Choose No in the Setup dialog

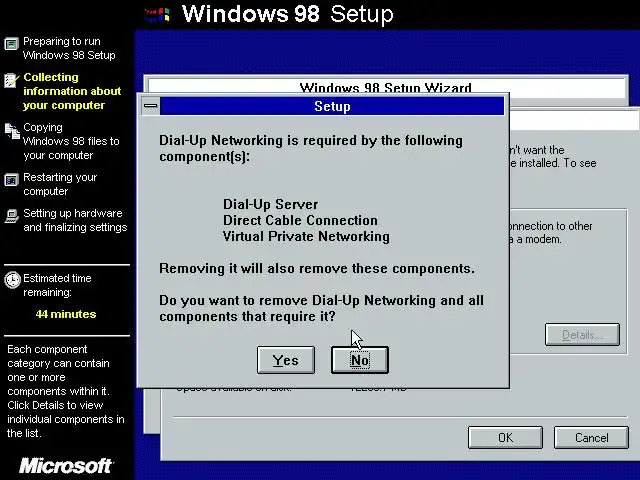point(360,360)
